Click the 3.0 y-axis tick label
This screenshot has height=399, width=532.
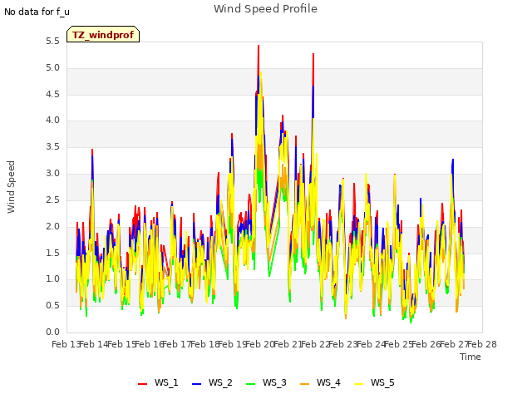52,174
